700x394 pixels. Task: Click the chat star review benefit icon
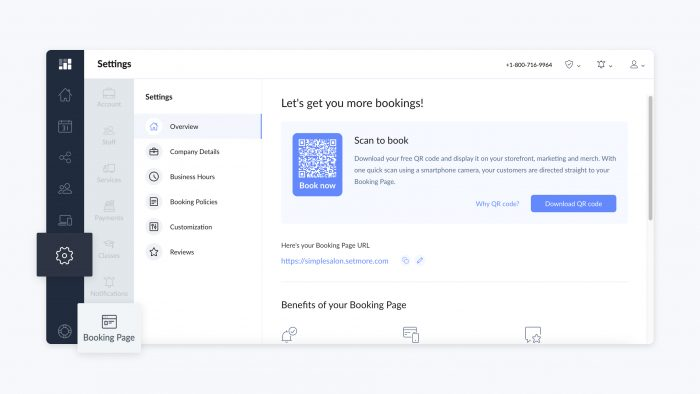pos(533,335)
